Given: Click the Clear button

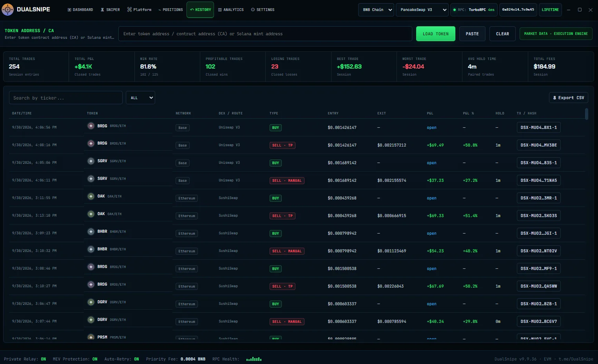Looking at the screenshot, I should tap(502, 34).
